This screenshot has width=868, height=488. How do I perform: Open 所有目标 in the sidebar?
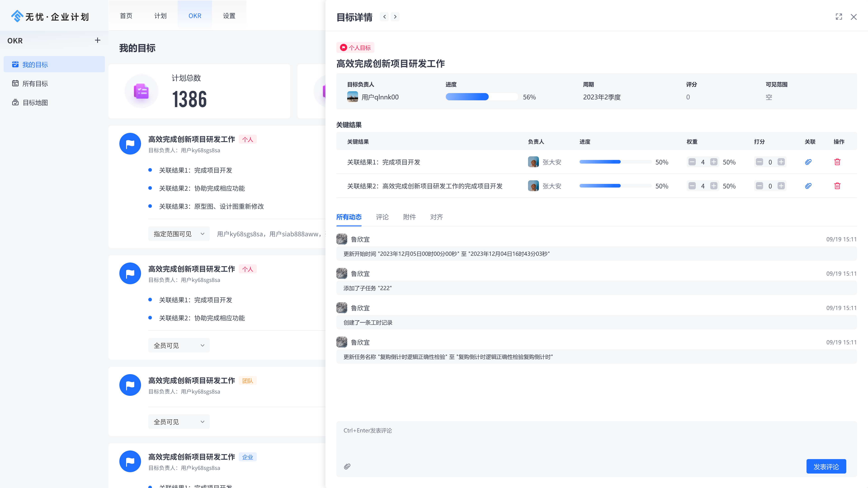tap(35, 84)
